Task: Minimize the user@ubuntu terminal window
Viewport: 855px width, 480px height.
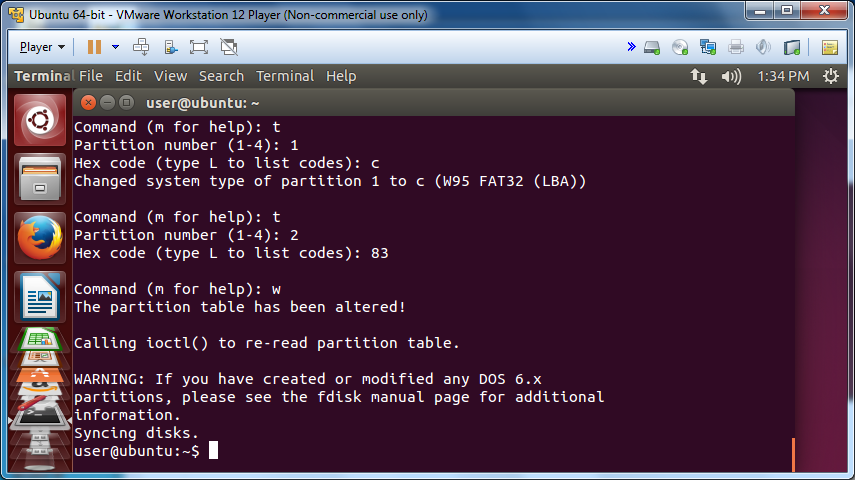Action: (x=107, y=103)
